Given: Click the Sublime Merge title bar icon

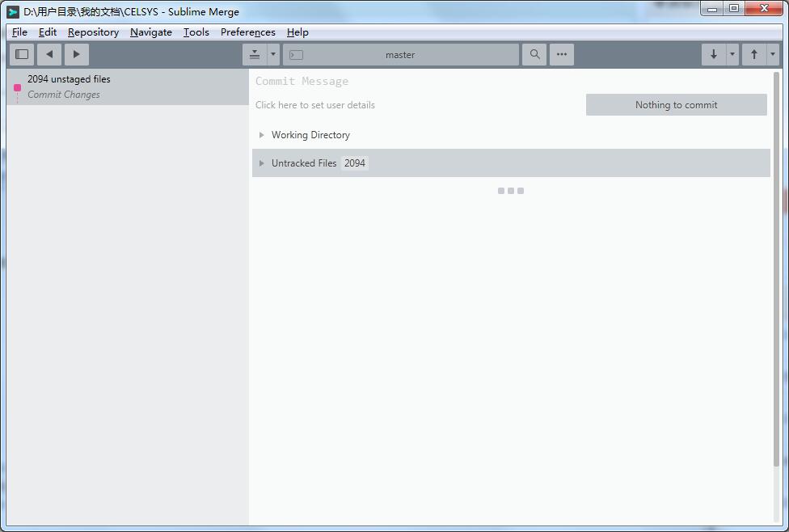Looking at the screenshot, I should coord(13,11).
